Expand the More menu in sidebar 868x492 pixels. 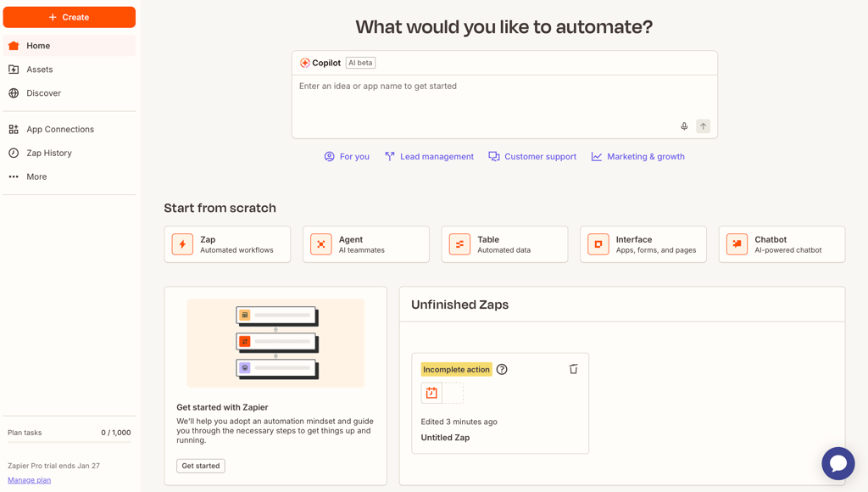70,176
